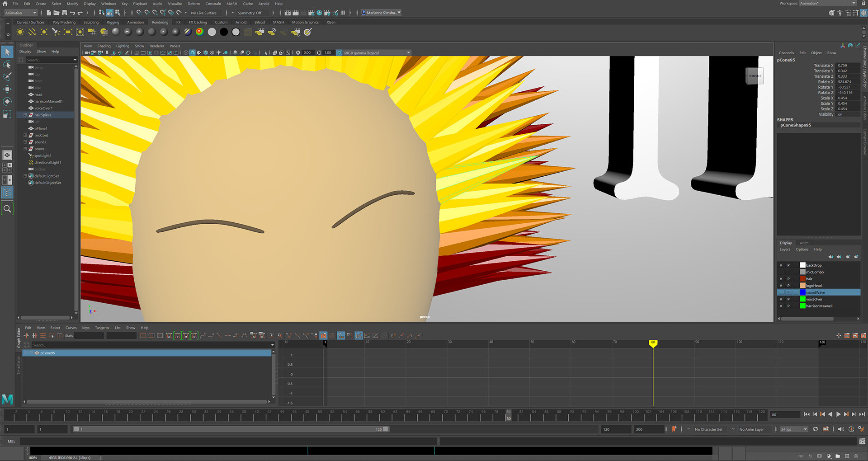The width and height of the screenshot is (868, 461).
Task: Click the set bookmark icon on the range bar
Action: pyautogui.click(x=674, y=429)
